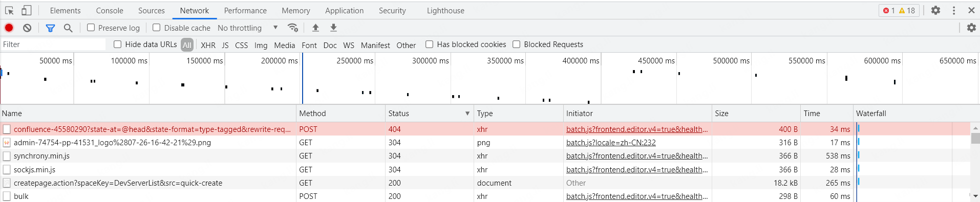Open DevTools settings gear

point(935,10)
